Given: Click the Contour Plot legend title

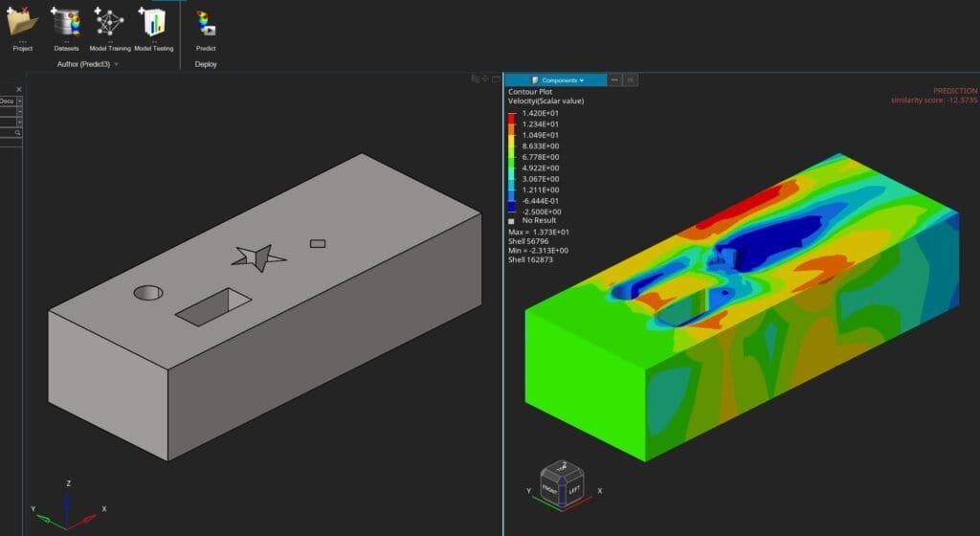Looking at the screenshot, I should point(530,92).
